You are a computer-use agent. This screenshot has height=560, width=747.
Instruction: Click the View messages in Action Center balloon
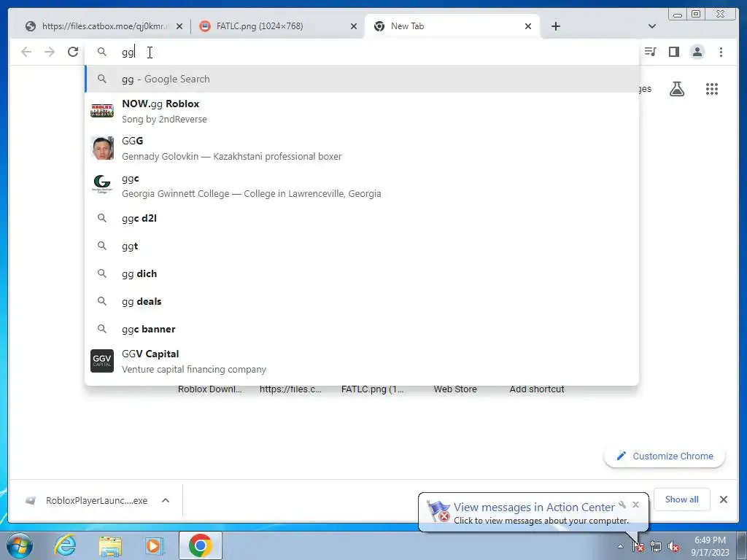[533, 513]
